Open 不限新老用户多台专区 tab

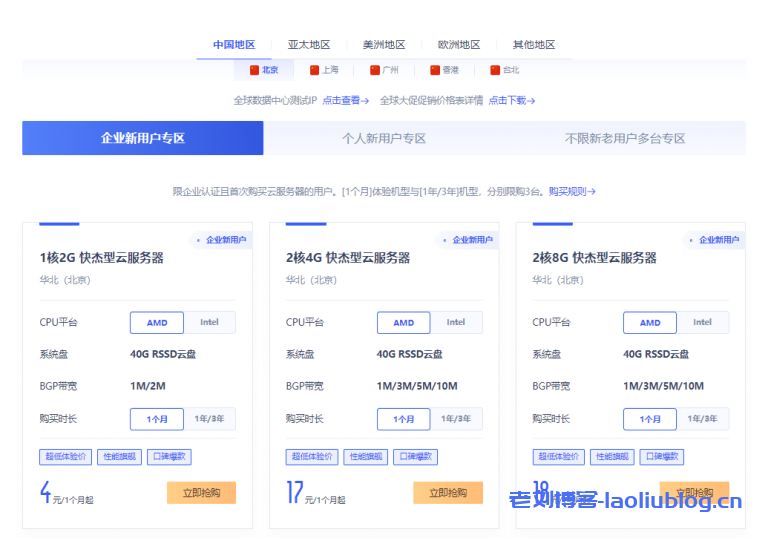(x=625, y=138)
